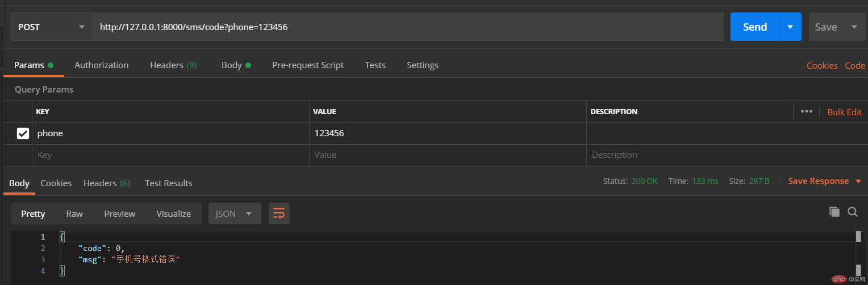This screenshot has height=285, width=868.
Task: Open the Cookies link
Action: [821, 65]
